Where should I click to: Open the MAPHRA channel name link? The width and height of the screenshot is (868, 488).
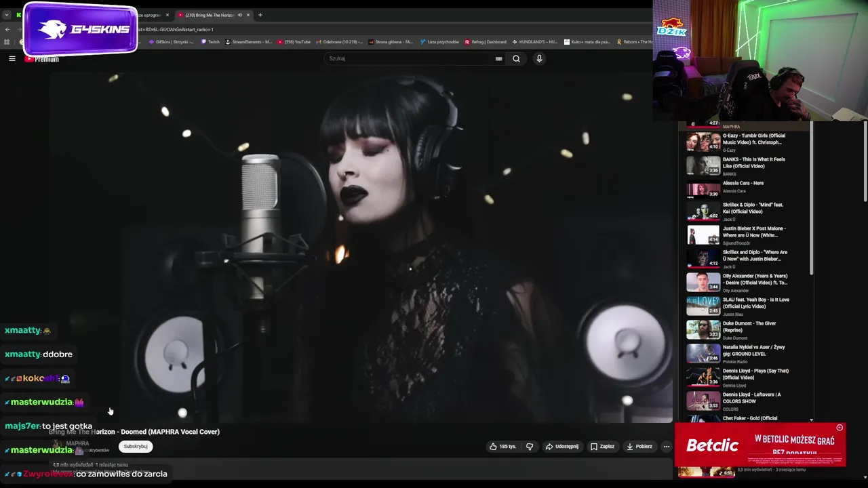(77, 443)
